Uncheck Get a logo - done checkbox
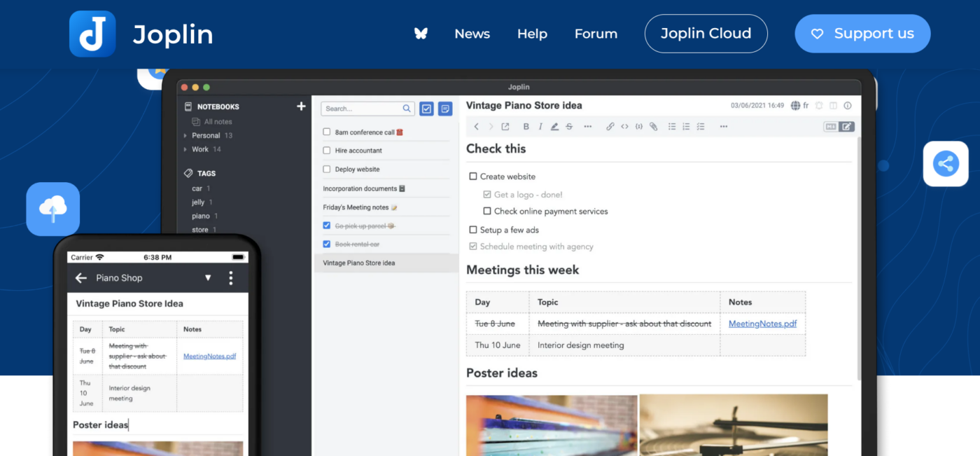Image resolution: width=980 pixels, height=456 pixels. pyautogui.click(x=487, y=195)
